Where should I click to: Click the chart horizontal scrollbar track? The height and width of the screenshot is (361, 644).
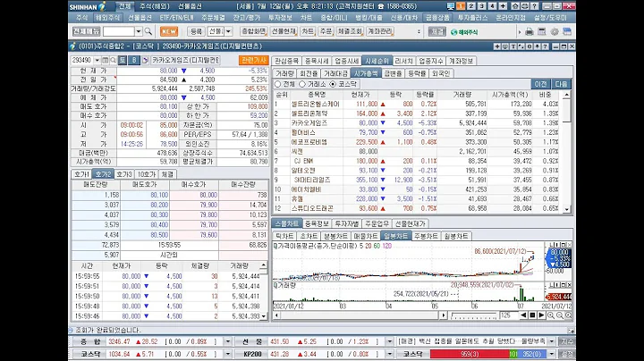pos(360,315)
